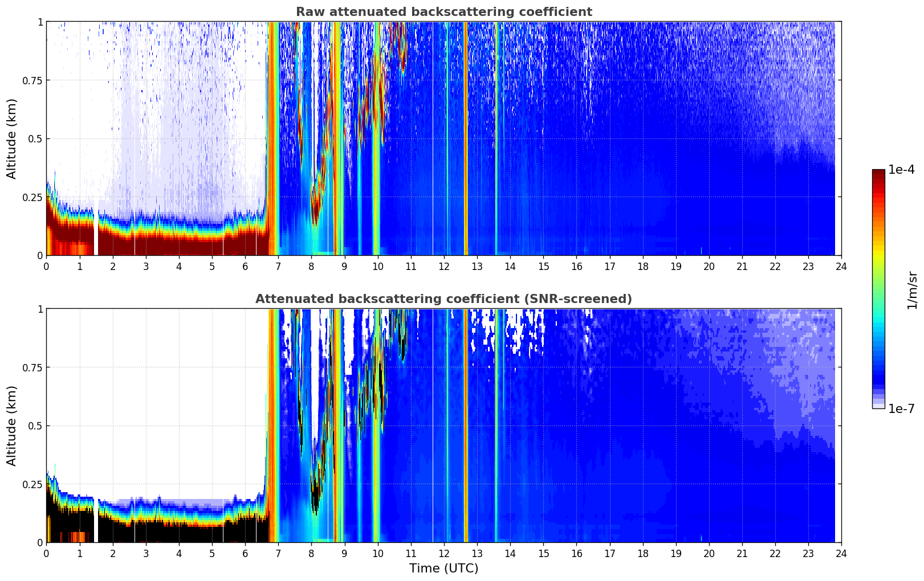Screen dimensions: 924x581
Task: Click the upper plot's "Altitude (km)" label
Action: click(12, 138)
